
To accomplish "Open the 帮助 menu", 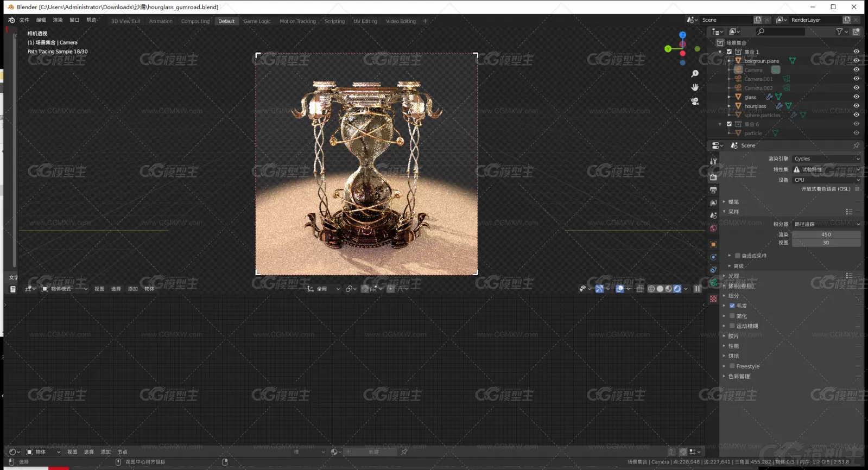I will click(x=91, y=20).
